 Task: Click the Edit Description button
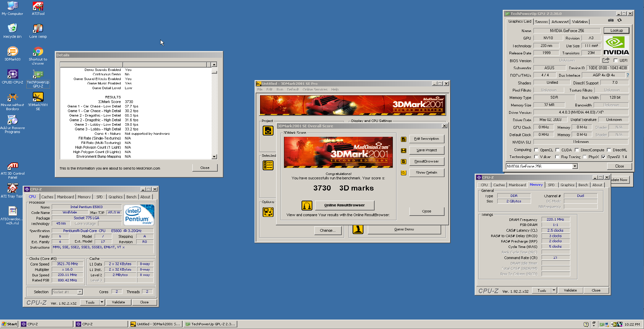tap(427, 139)
